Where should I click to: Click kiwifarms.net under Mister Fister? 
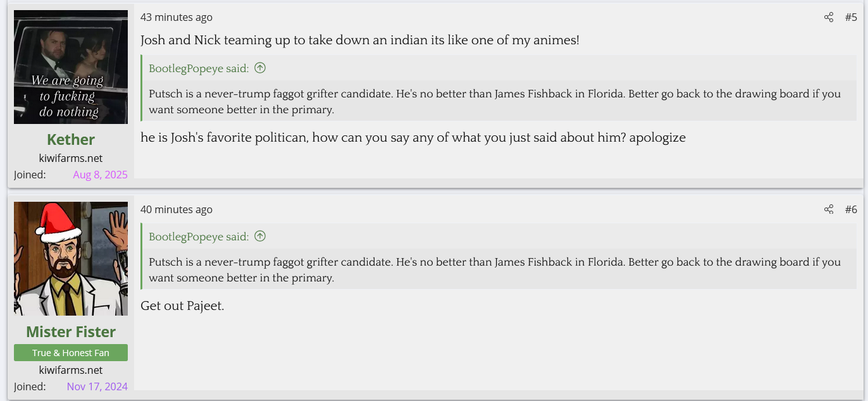(71, 370)
